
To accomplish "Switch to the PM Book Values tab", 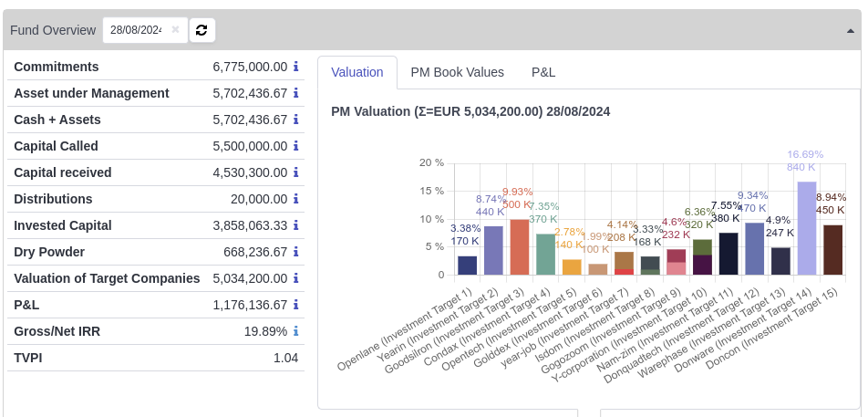I will click(x=457, y=72).
